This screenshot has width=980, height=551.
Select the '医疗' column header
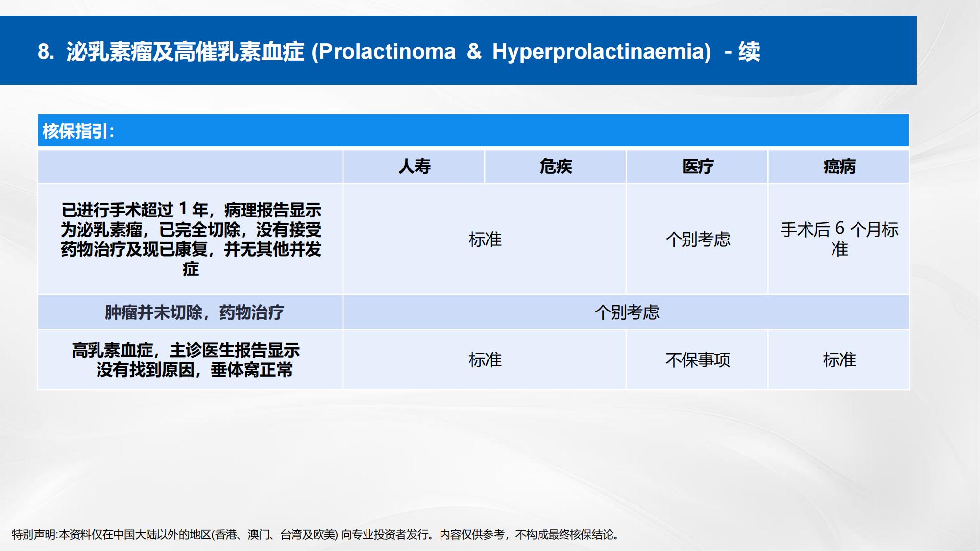[x=697, y=167]
